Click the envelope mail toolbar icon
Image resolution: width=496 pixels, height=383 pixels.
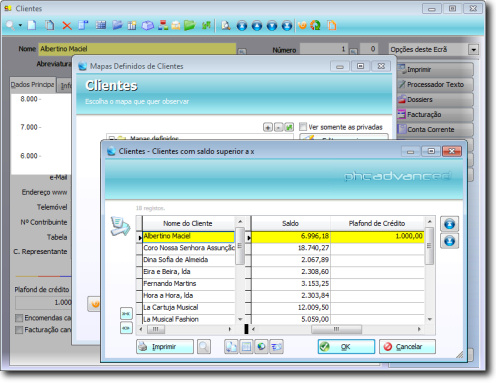point(176,26)
